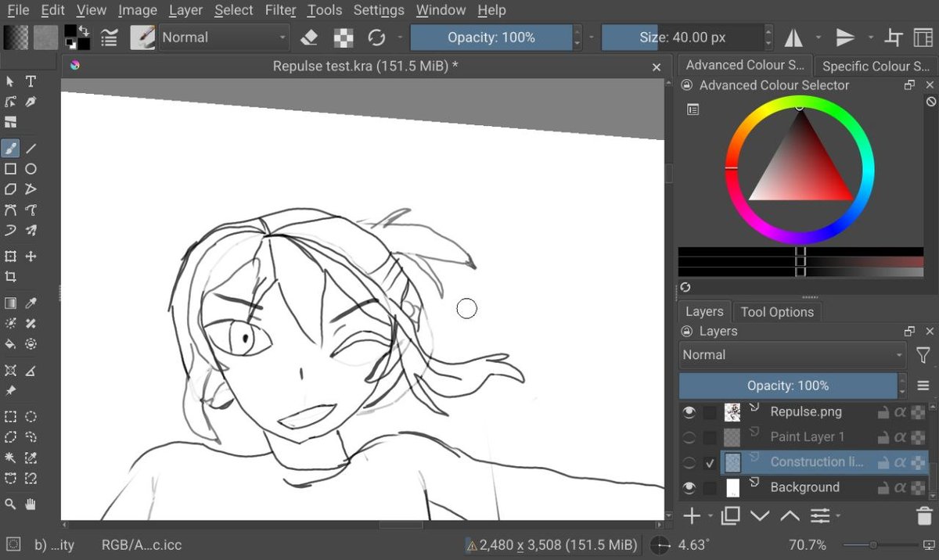Select the Zoom magnifier tool

pos(10,504)
